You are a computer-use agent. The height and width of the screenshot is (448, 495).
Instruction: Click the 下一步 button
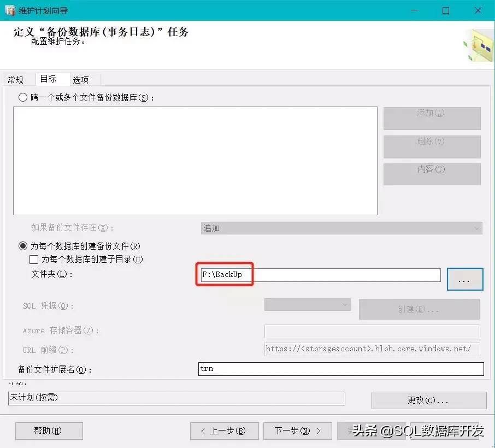[297, 431]
